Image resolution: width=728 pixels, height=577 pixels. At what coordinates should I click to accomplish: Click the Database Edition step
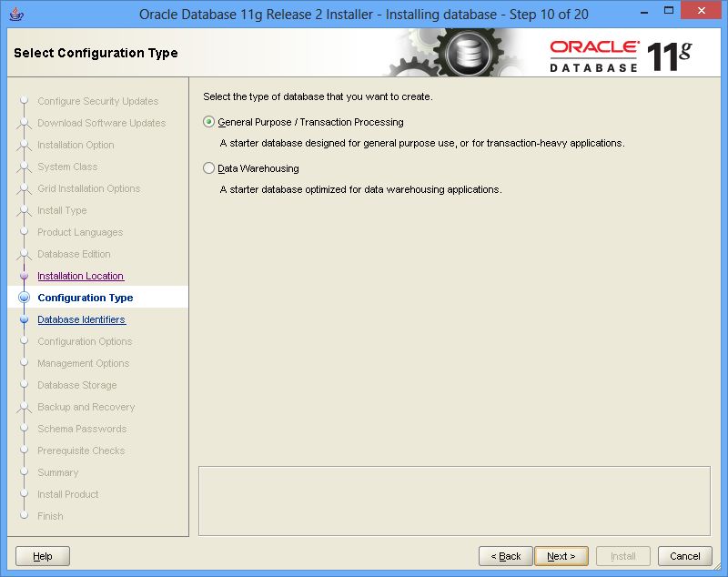[74, 254]
